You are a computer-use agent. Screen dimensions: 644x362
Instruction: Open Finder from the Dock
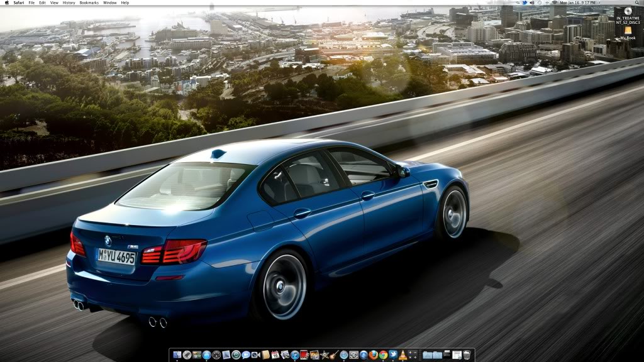[177, 354]
